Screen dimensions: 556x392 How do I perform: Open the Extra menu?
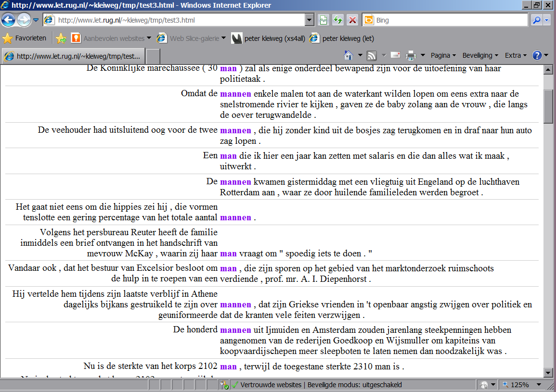516,55
